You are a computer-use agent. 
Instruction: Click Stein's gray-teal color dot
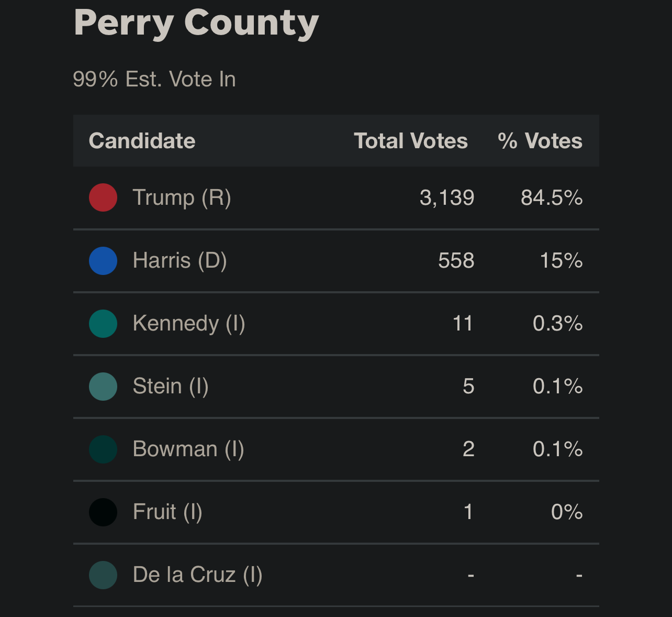(103, 387)
